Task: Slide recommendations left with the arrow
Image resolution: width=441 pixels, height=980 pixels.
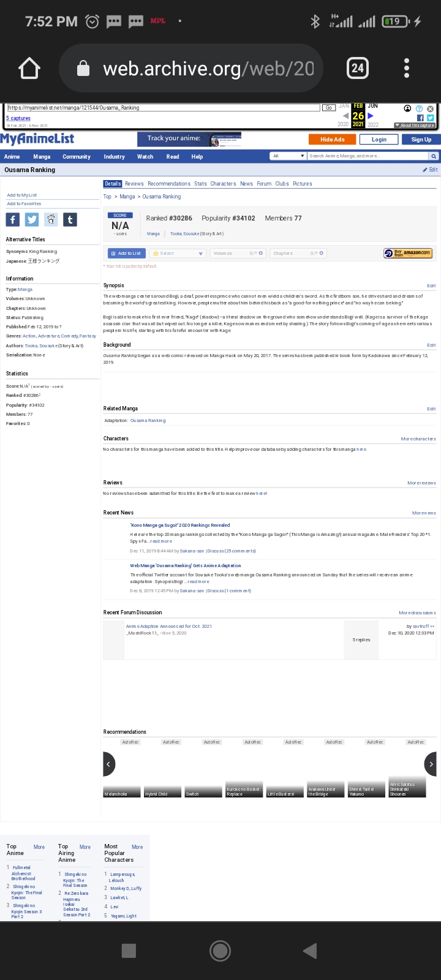Action: click(x=108, y=764)
